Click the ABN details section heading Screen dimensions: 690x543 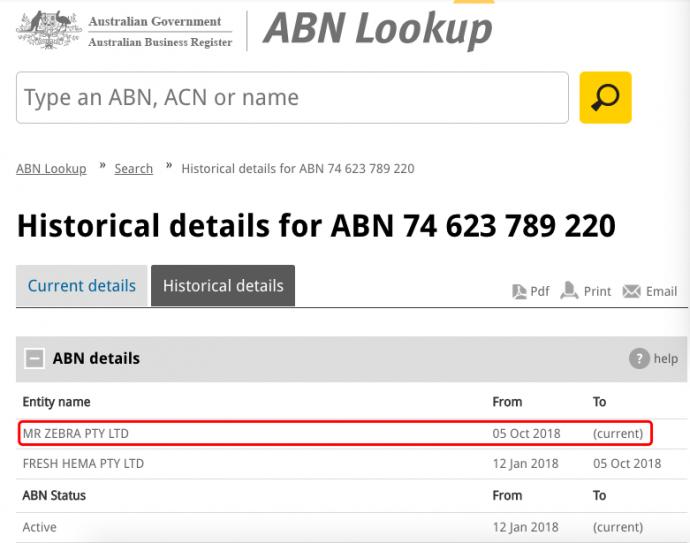(x=96, y=358)
